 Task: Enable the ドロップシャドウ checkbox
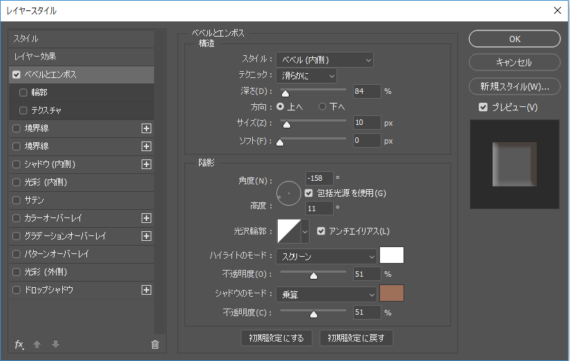(16, 290)
